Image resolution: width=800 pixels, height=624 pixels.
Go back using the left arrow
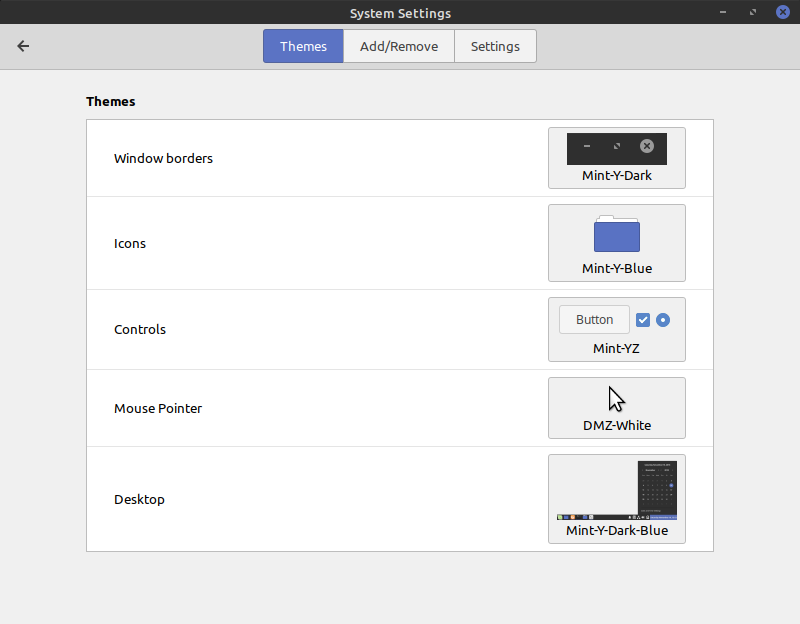(x=23, y=46)
